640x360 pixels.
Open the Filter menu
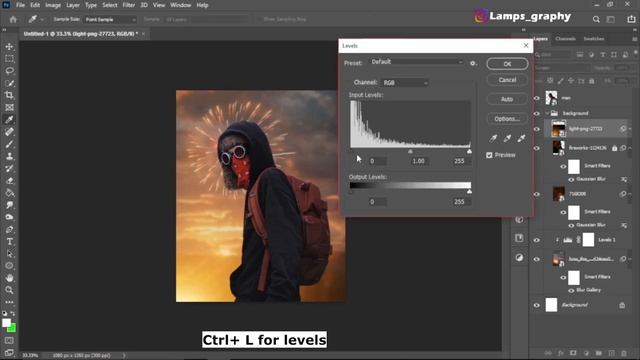129,5
